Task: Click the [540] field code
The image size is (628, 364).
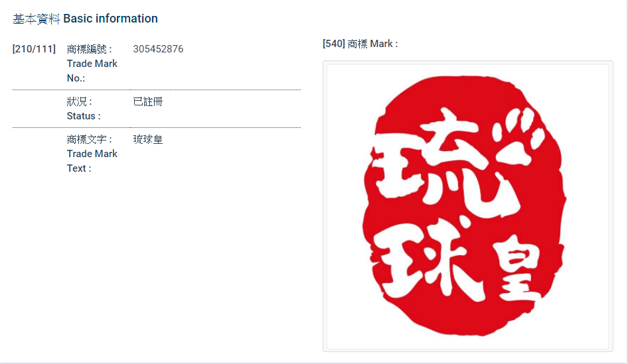Action: click(x=333, y=44)
